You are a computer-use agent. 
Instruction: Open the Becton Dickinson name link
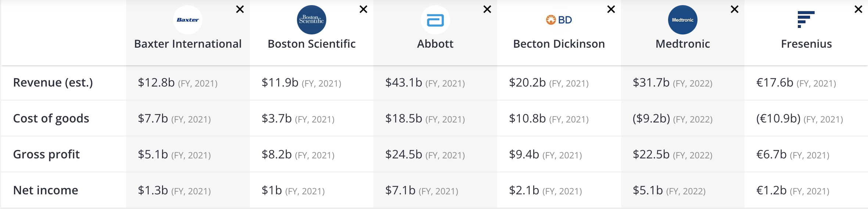coord(559,44)
